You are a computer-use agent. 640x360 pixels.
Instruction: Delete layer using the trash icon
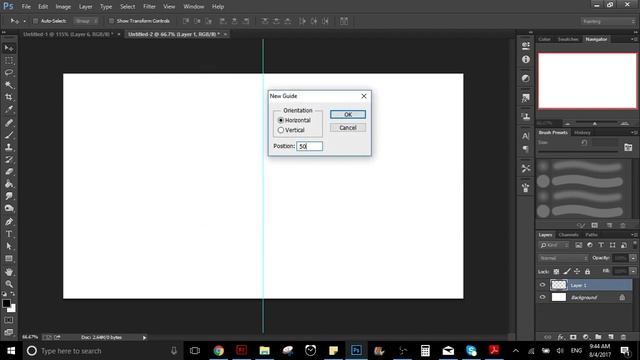(623, 337)
